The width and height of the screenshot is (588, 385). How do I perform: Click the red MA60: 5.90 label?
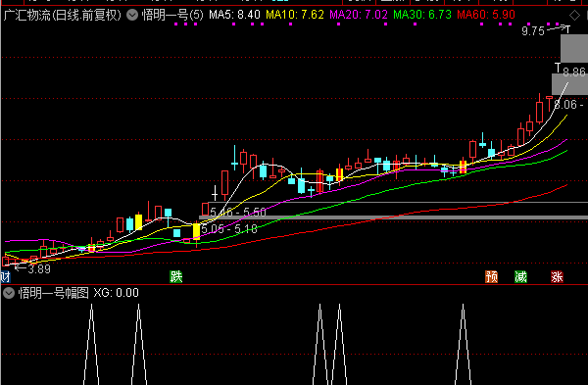(486, 15)
